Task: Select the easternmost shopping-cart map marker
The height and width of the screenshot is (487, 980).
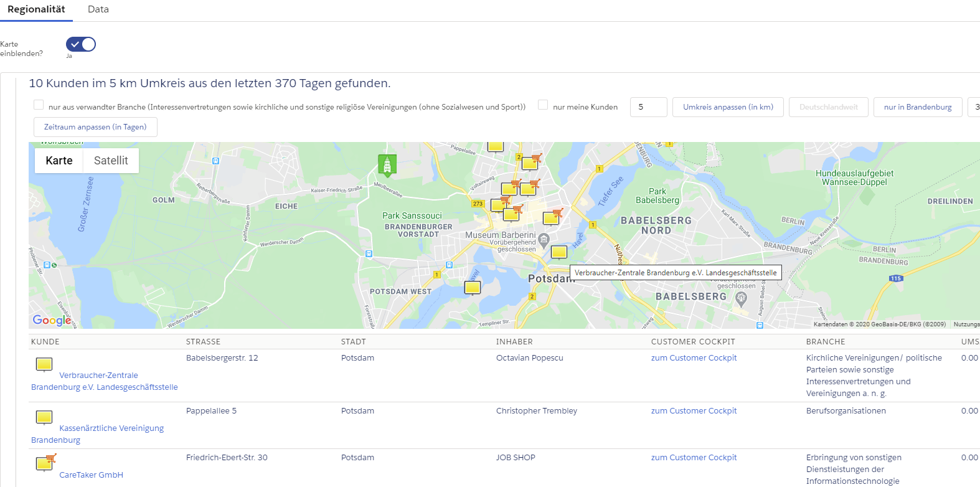Action: pos(552,217)
